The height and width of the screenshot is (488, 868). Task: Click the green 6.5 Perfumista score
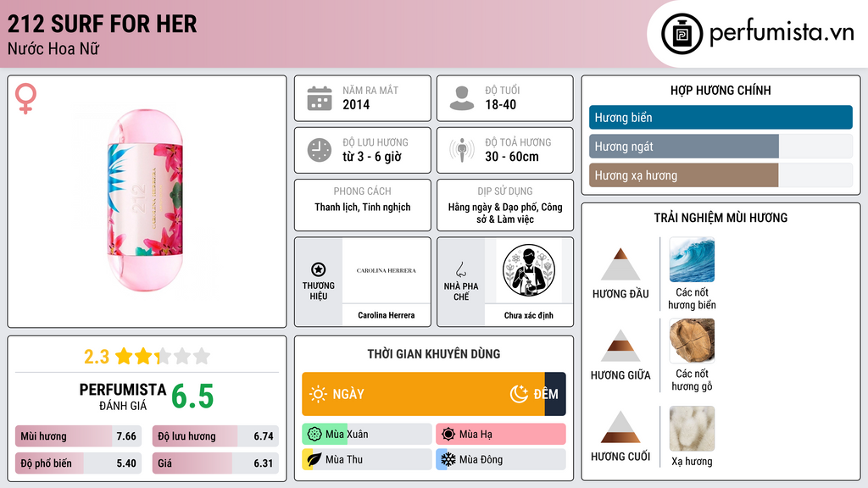point(192,396)
